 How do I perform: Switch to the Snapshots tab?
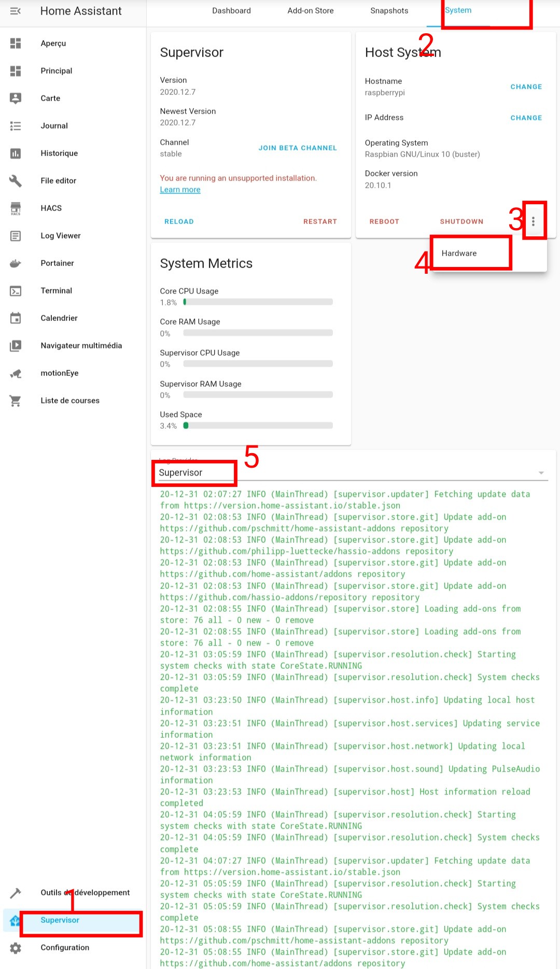[389, 10]
